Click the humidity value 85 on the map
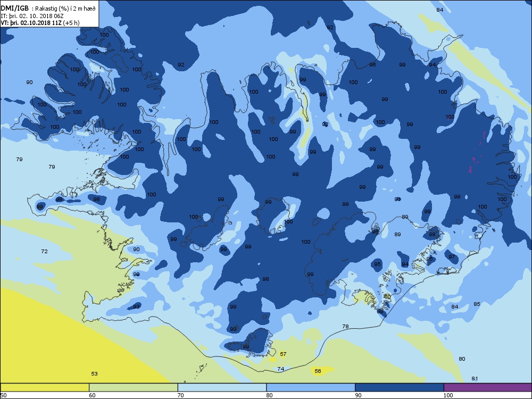This screenshot has height=399, width=532. (x=477, y=304)
